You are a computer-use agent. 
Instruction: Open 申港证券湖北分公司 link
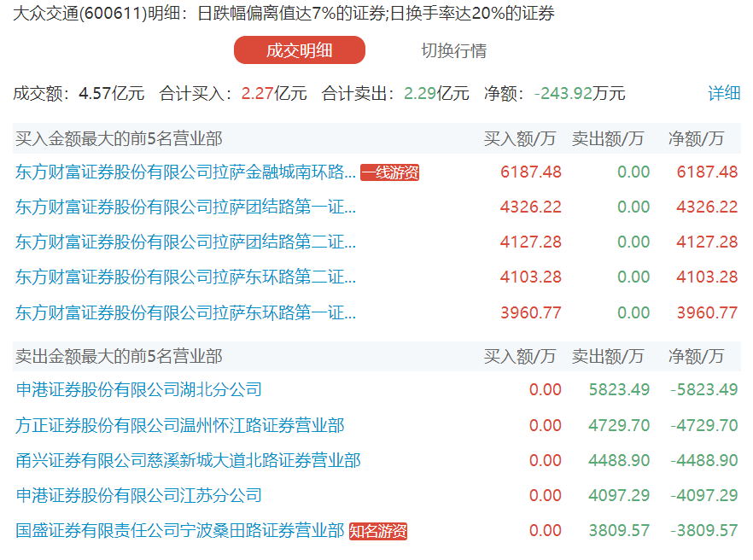pyautogui.click(x=139, y=390)
